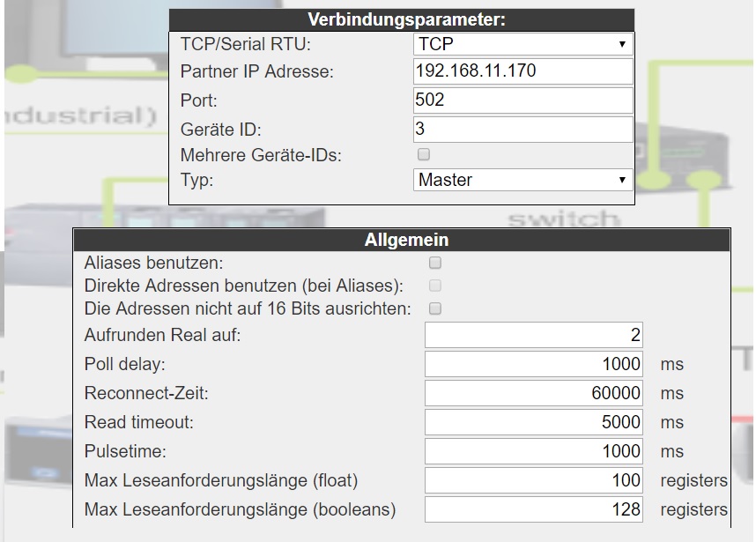Edit the Pulsetime input field

(x=534, y=451)
